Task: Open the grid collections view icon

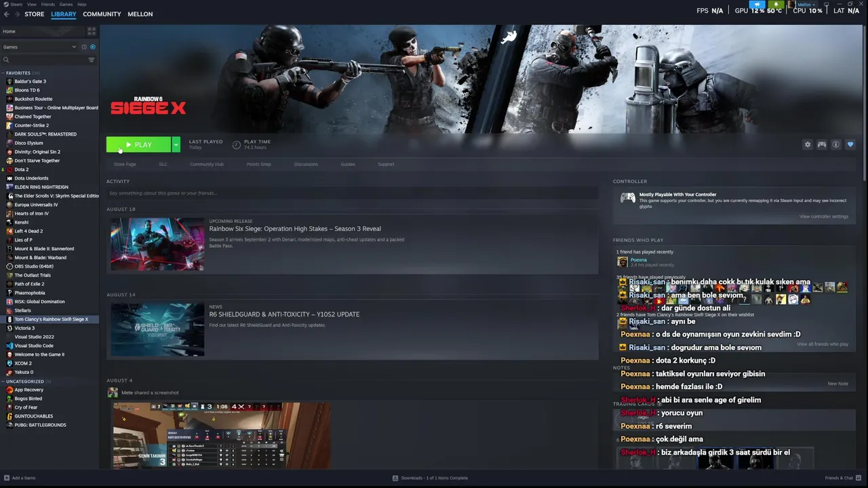Action: click(92, 31)
